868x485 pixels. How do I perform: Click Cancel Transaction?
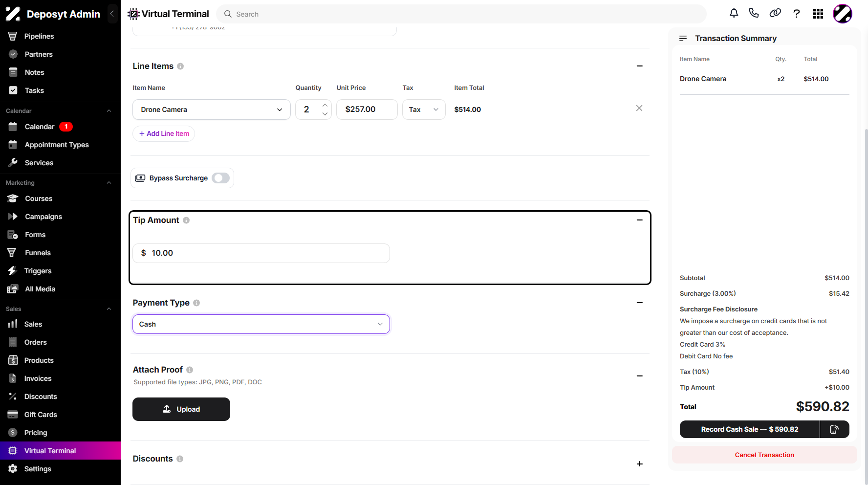[x=764, y=455]
